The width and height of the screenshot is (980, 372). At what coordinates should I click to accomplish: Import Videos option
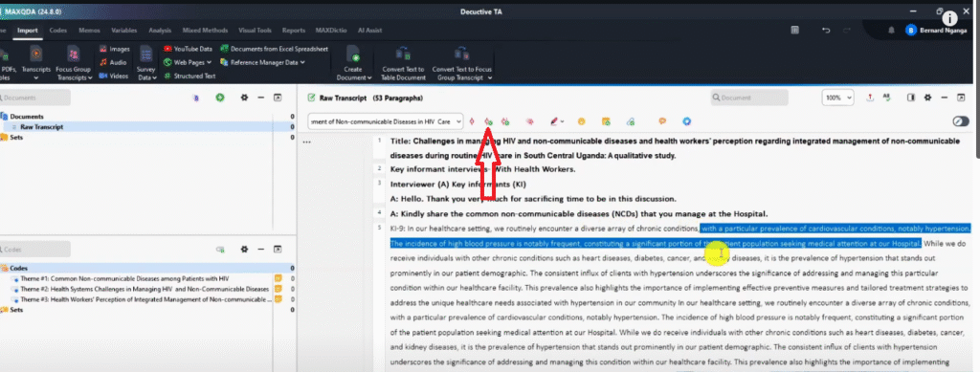(114, 76)
